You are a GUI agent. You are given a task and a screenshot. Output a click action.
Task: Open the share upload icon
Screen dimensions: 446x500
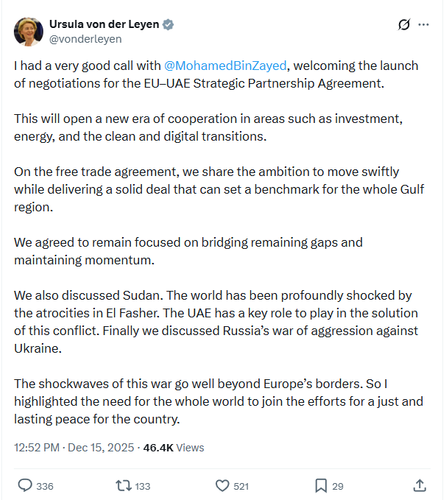pos(420,486)
